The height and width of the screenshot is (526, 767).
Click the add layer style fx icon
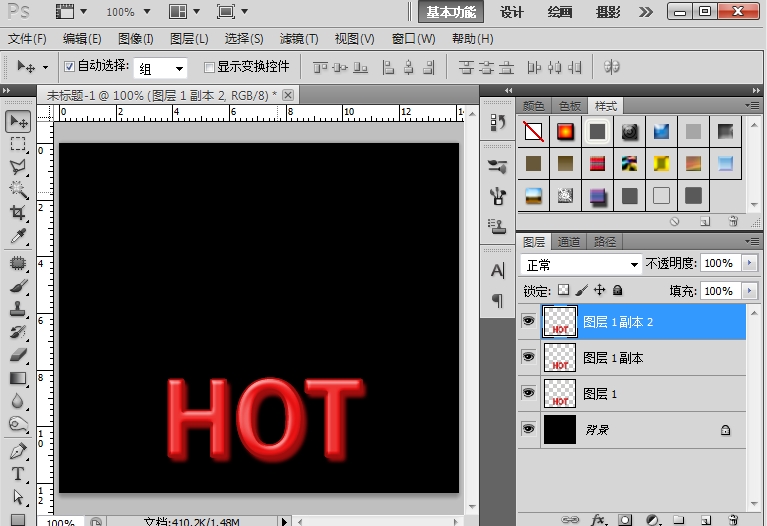[598, 520]
